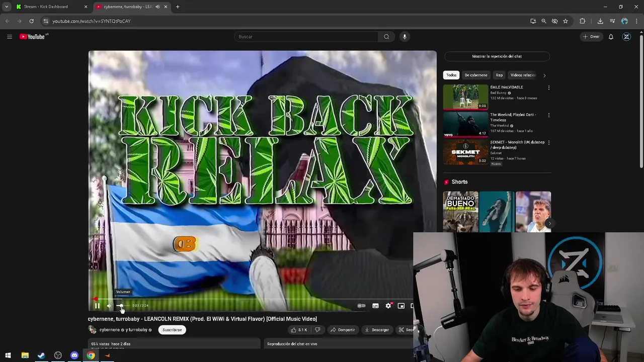Open a new browser tab

[178, 7]
